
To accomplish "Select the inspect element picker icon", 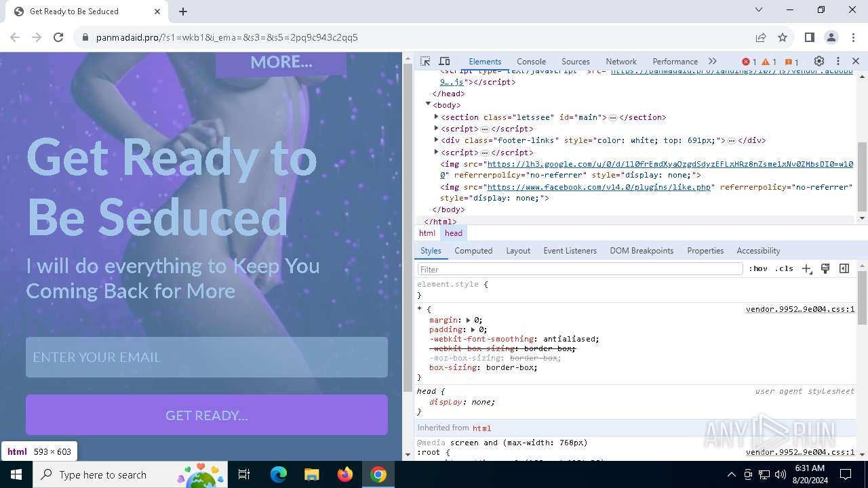I will pyautogui.click(x=425, y=61).
